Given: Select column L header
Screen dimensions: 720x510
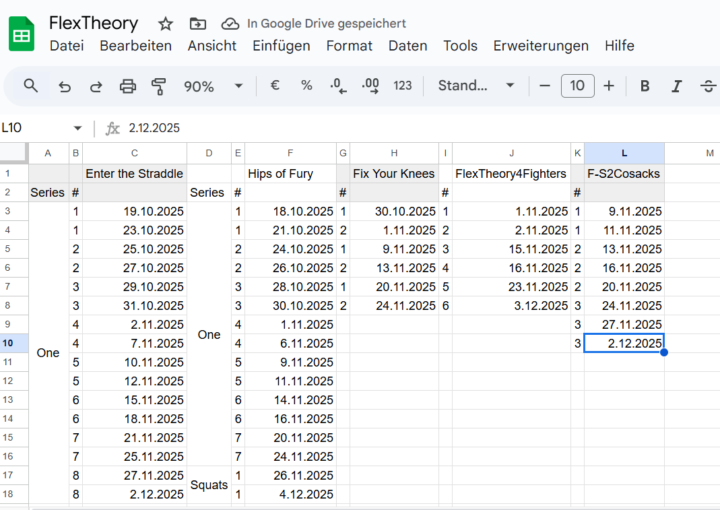Looking at the screenshot, I should 624,153.
